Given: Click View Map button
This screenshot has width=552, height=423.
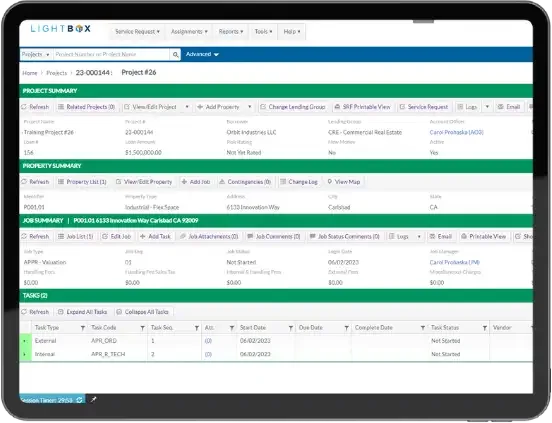Looking at the screenshot, I should pos(344,182).
